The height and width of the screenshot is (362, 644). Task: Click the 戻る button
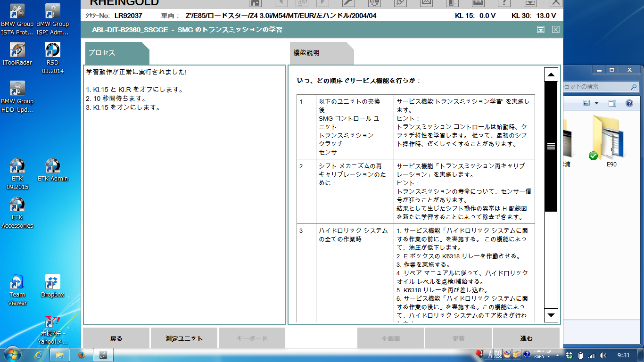[116, 338]
